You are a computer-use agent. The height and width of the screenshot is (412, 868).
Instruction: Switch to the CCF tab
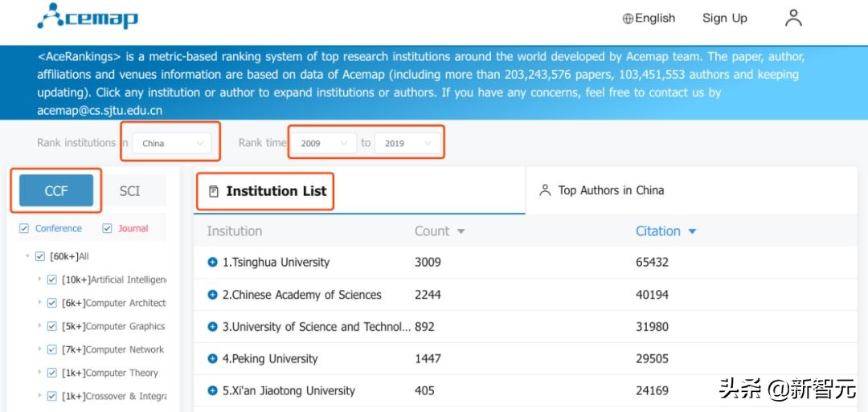pos(56,191)
